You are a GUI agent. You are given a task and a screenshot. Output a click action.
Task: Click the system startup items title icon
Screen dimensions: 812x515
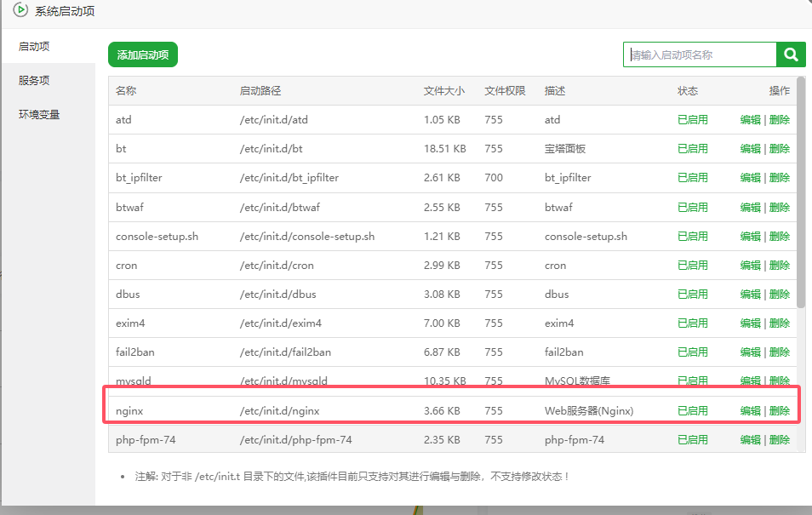pos(20,10)
